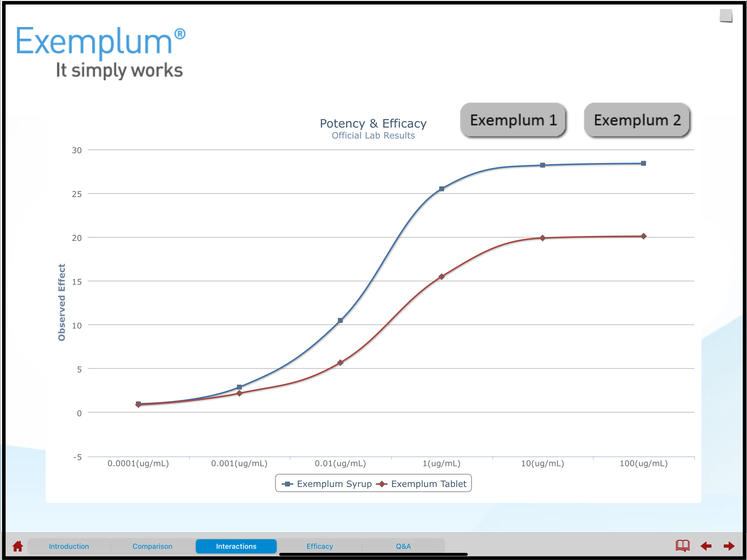Open the book reference icon

point(682,546)
